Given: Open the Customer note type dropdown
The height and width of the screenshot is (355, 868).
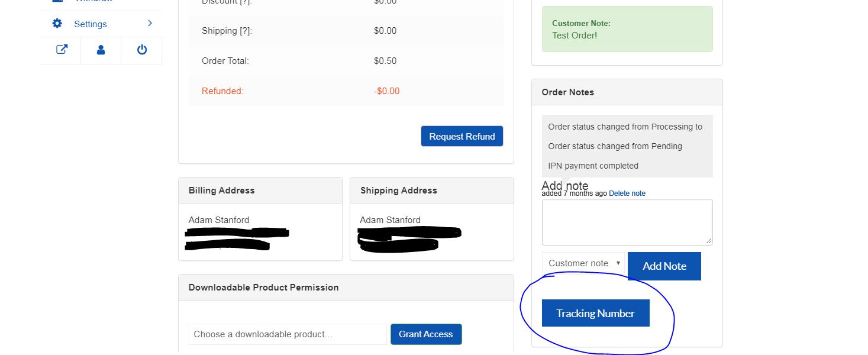Looking at the screenshot, I should [583, 263].
